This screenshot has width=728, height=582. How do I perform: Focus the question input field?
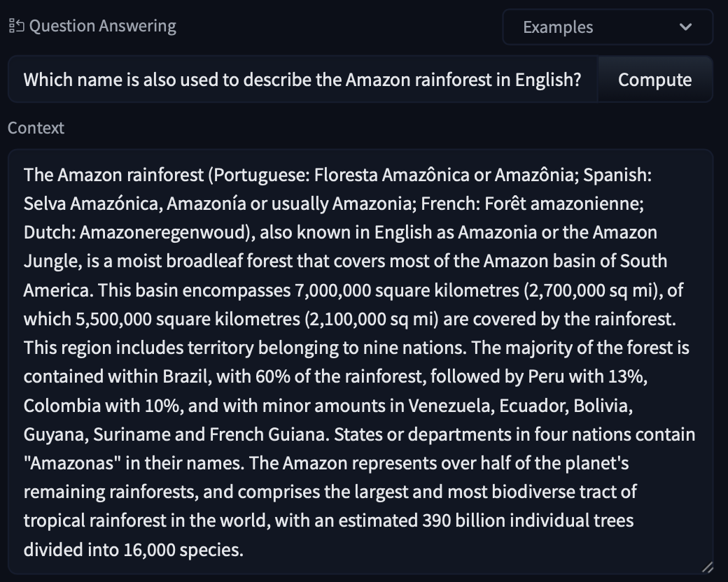pos(302,80)
